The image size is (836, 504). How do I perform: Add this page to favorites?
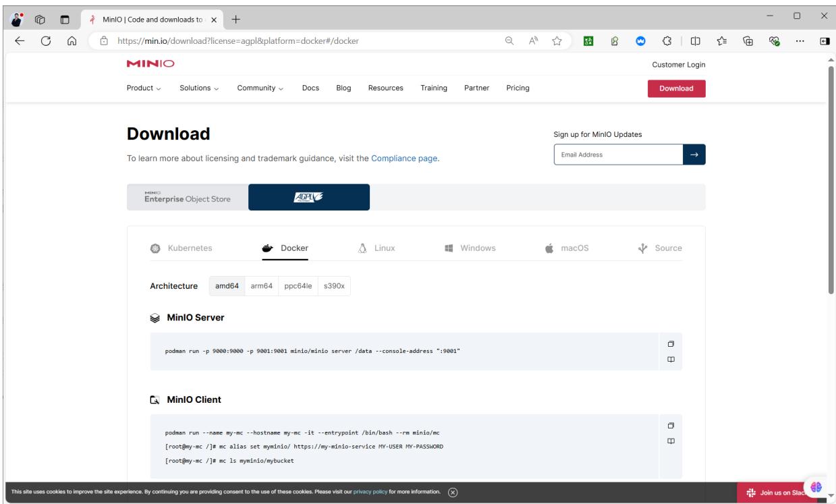(x=557, y=40)
